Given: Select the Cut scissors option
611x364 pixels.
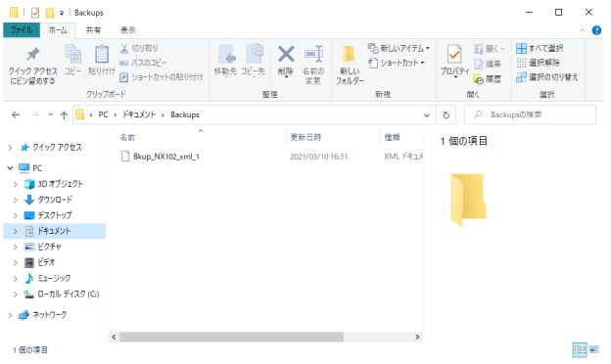Looking at the screenshot, I should coord(139,48).
